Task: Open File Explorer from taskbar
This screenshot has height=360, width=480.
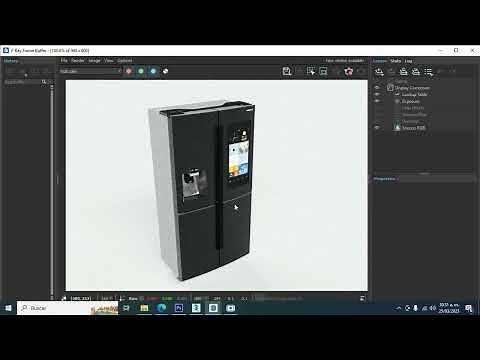Action: tap(144, 308)
